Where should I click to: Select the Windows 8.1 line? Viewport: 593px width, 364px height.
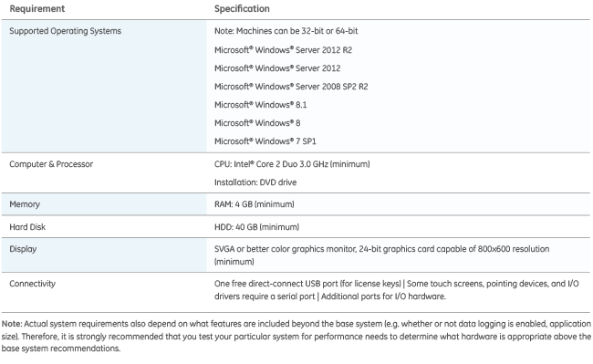[261, 105]
